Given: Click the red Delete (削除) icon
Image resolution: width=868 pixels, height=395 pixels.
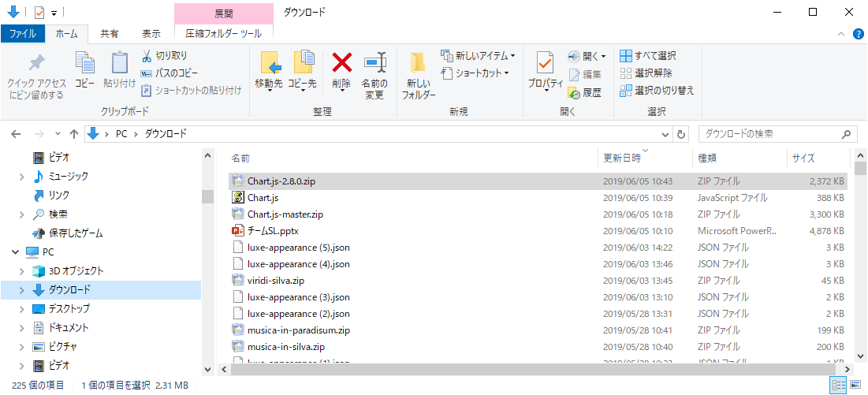Looking at the screenshot, I should (x=341, y=63).
